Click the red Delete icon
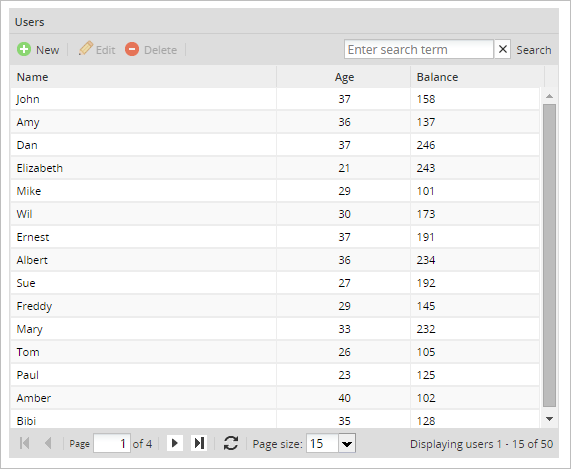 click(132, 49)
